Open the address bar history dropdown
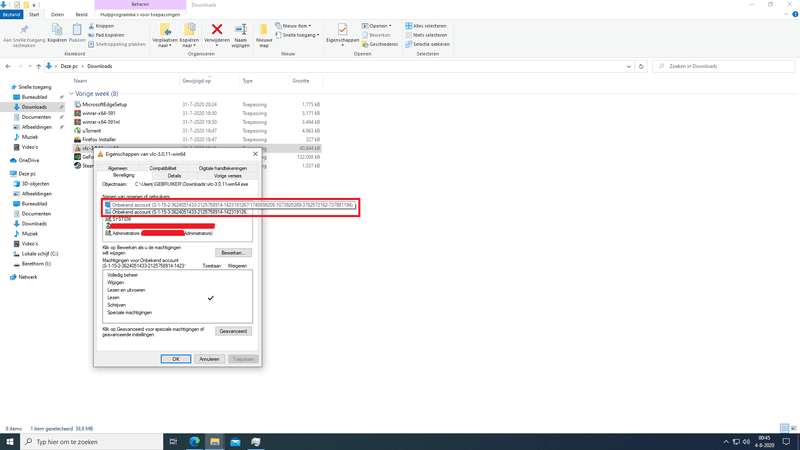Viewport: 800px width, 450px height. pos(629,66)
